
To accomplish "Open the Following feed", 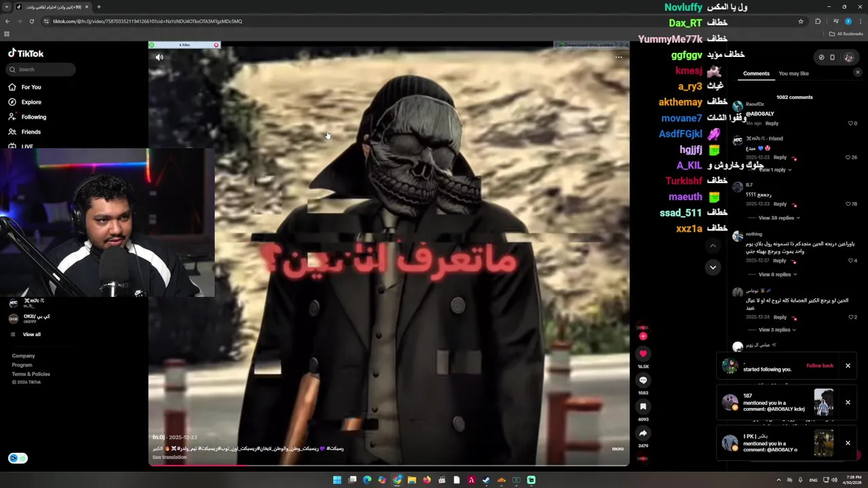I will [27, 117].
